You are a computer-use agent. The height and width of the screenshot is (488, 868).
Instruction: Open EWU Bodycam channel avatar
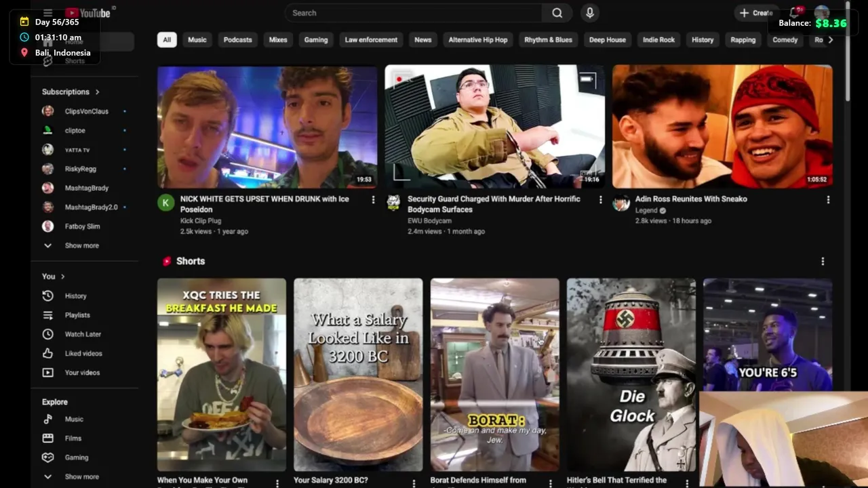click(393, 202)
